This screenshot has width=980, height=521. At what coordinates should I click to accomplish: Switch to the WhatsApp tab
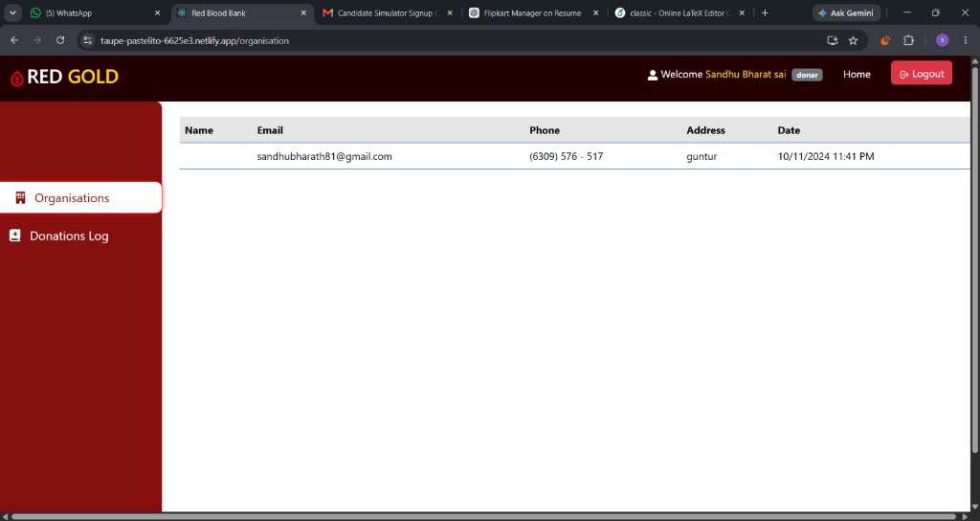coord(95,12)
